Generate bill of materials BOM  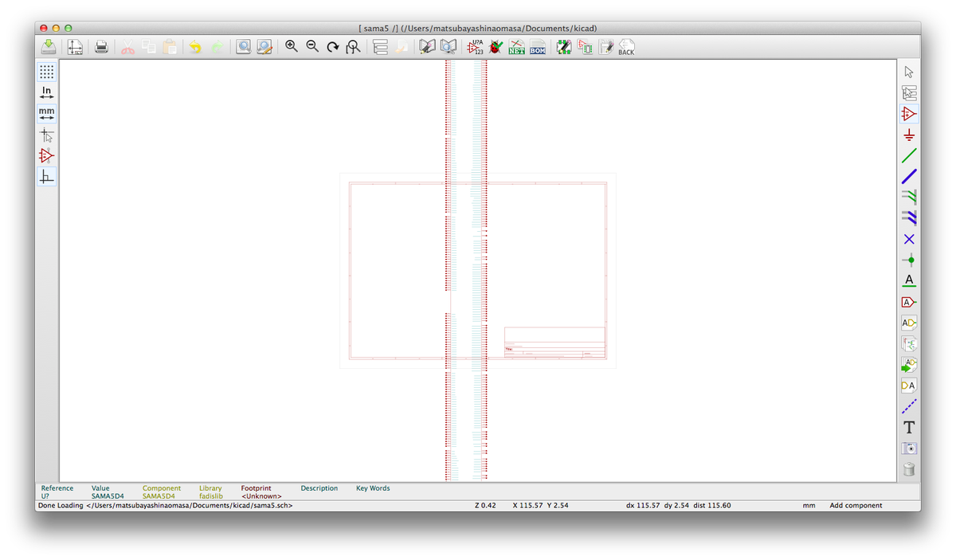(538, 47)
